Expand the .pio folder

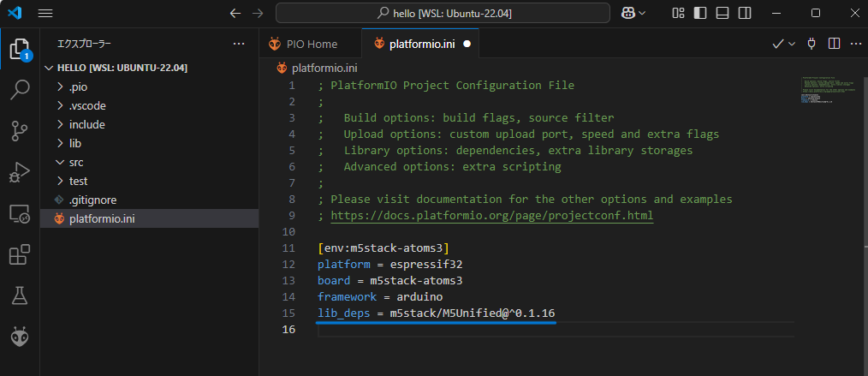pos(77,87)
